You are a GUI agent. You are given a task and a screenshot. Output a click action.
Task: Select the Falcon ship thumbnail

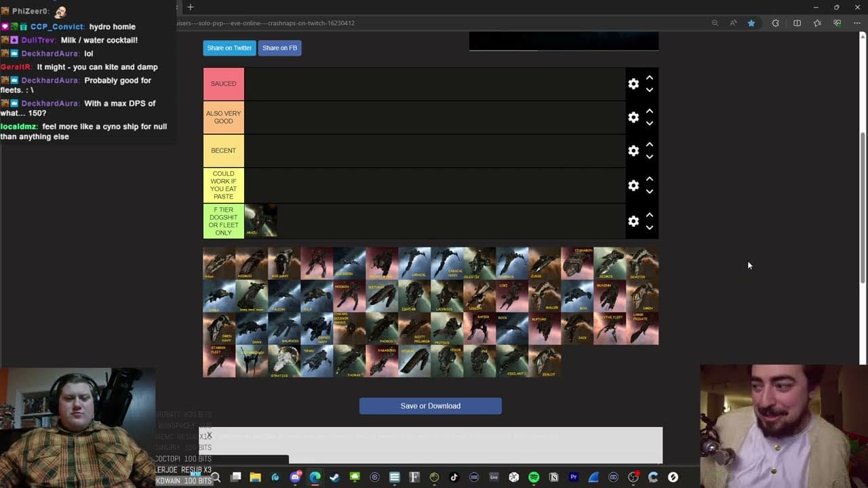(x=285, y=296)
